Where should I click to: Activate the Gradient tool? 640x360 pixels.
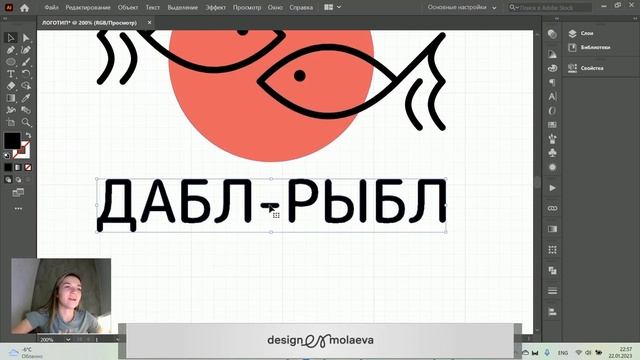(x=11, y=98)
